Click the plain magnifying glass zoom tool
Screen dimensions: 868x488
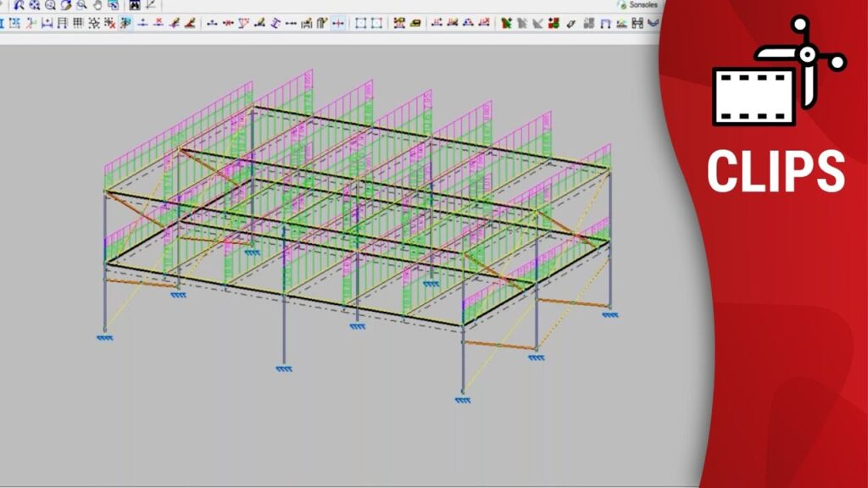(81, 5)
